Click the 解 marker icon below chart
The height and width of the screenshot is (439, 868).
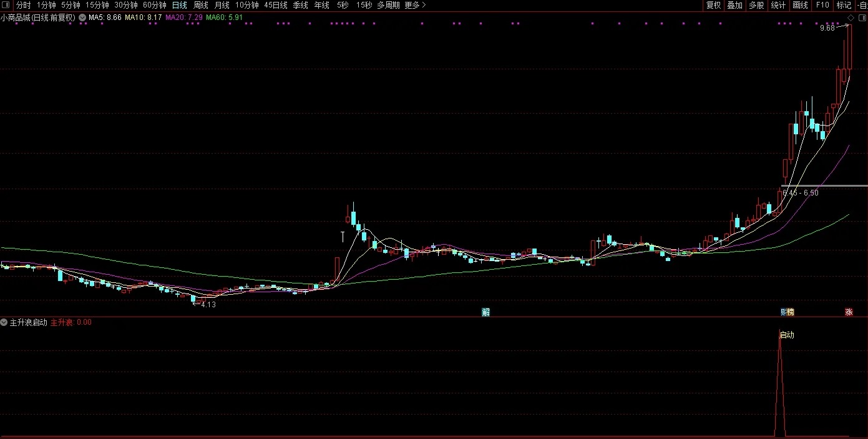click(486, 312)
